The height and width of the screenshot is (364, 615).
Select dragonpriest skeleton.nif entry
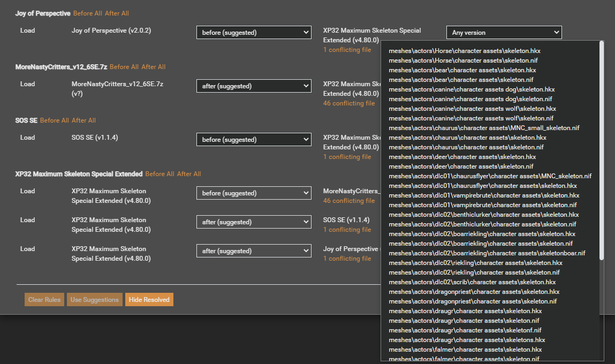pos(473,301)
